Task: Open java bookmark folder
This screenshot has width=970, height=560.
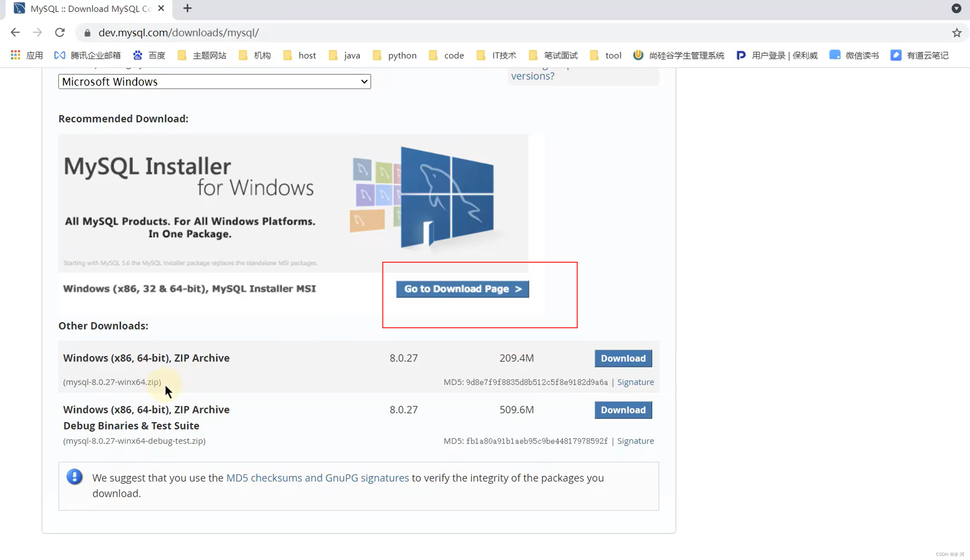Action: coord(344,56)
